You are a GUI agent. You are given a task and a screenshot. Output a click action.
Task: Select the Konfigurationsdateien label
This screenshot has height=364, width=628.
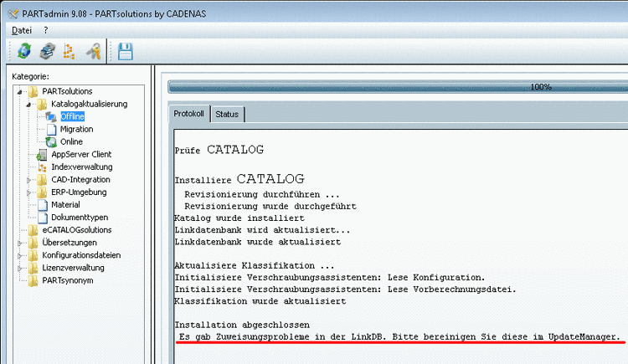[x=81, y=255]
